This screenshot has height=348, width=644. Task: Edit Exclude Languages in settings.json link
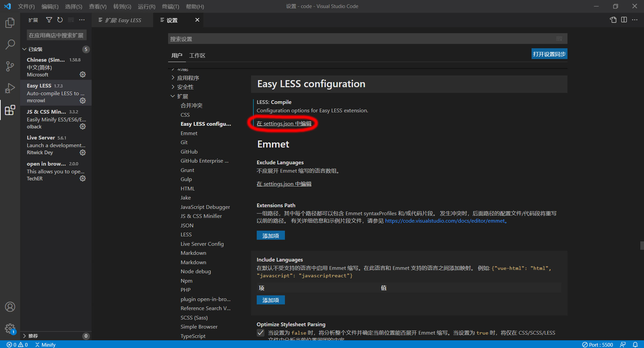(x=284, y=184)
